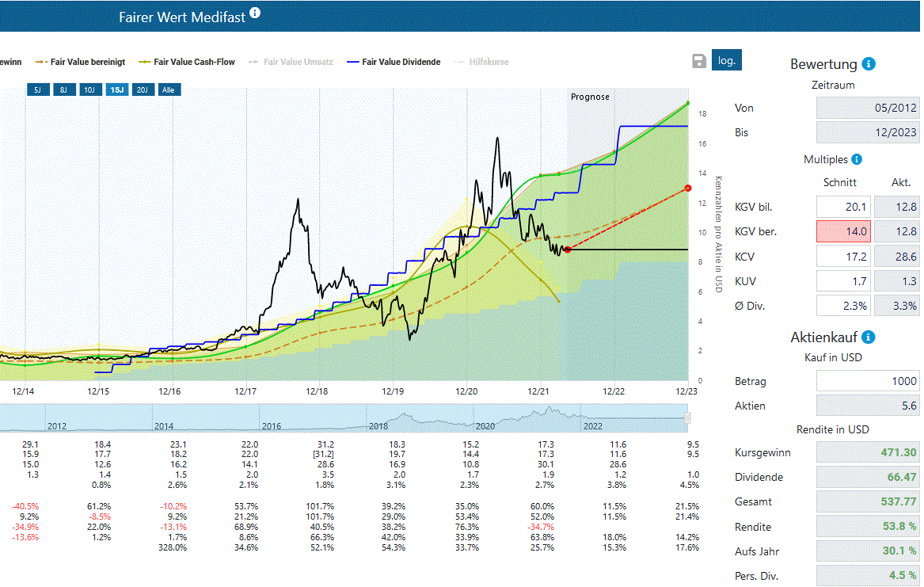
Task: Open info icon beside Bewertung heading
Action: pyautogui.click(x=869, y=64)
